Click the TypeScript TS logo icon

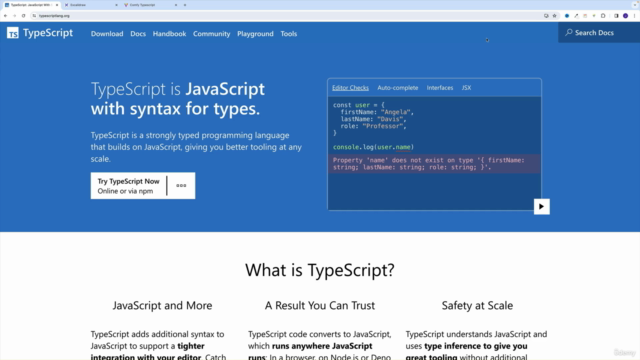click(13, 33)
